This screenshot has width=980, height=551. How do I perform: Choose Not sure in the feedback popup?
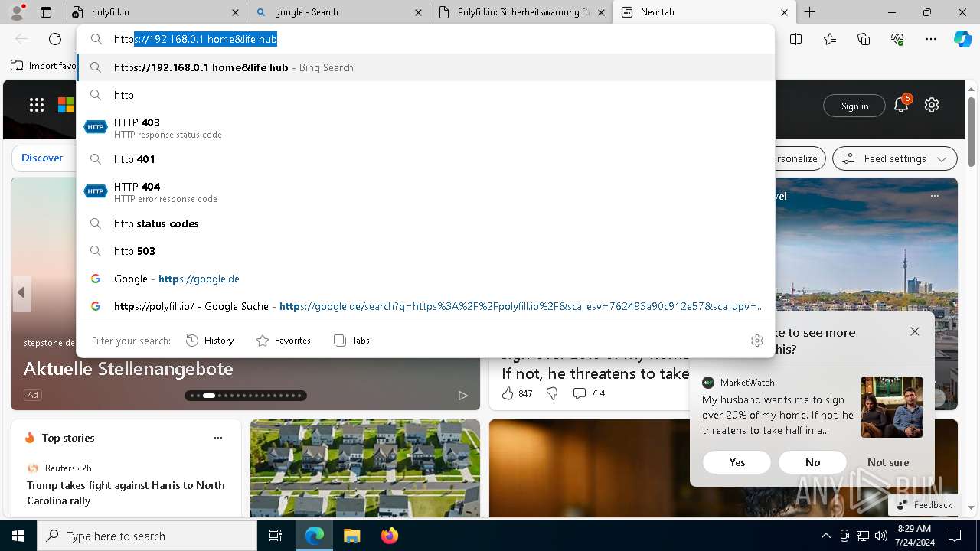pos(888,462)
